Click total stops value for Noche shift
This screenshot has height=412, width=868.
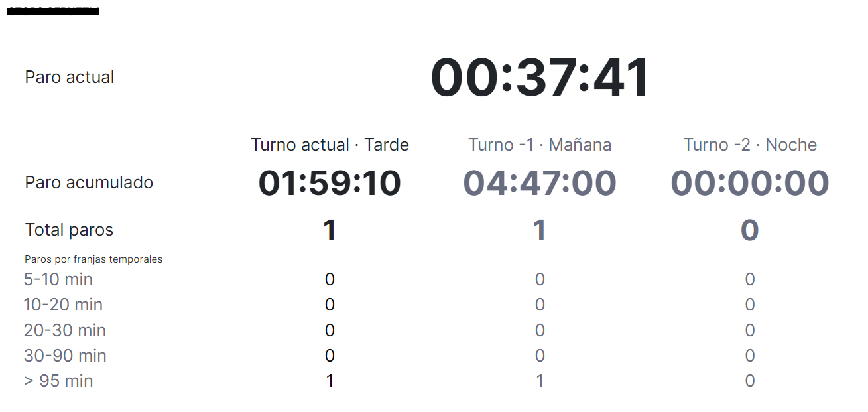tap(750, 230)
